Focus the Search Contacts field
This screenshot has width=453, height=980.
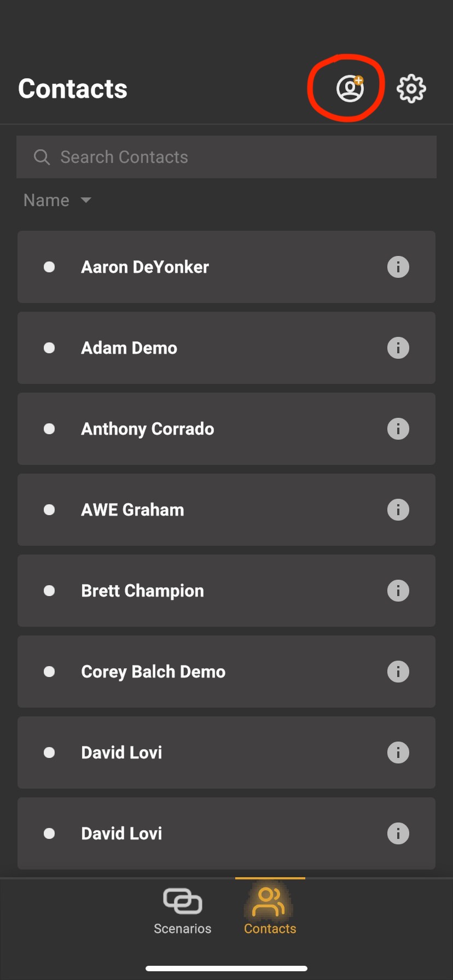tap(226, 157)
